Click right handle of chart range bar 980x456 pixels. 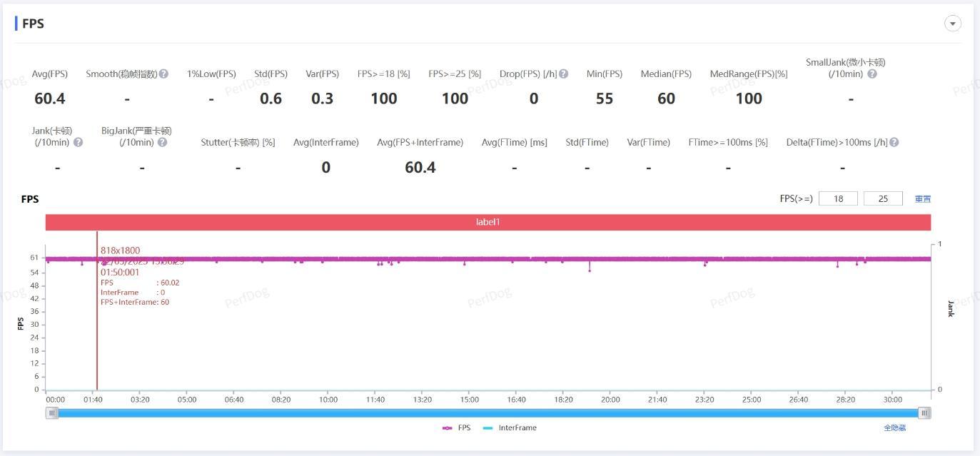924,412
